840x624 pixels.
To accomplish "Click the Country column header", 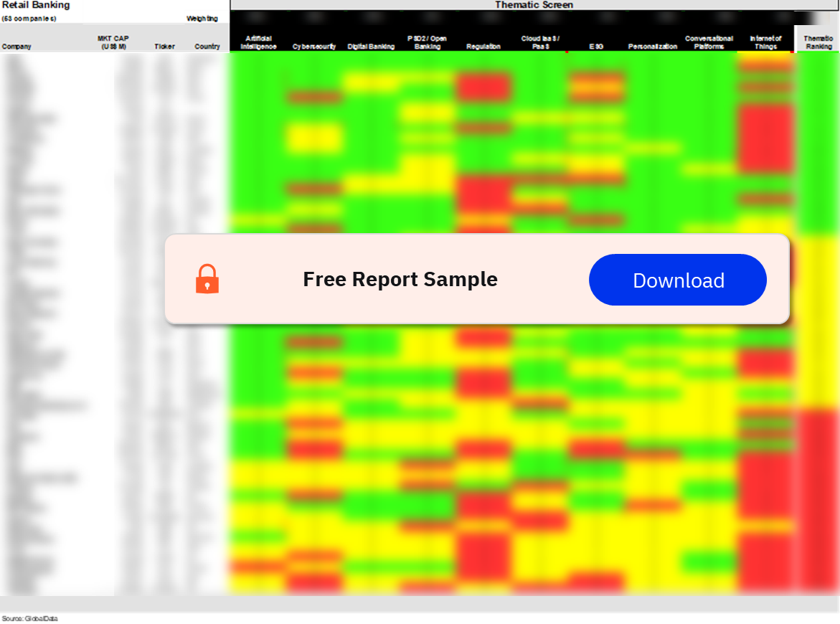I will click(207, 47).
